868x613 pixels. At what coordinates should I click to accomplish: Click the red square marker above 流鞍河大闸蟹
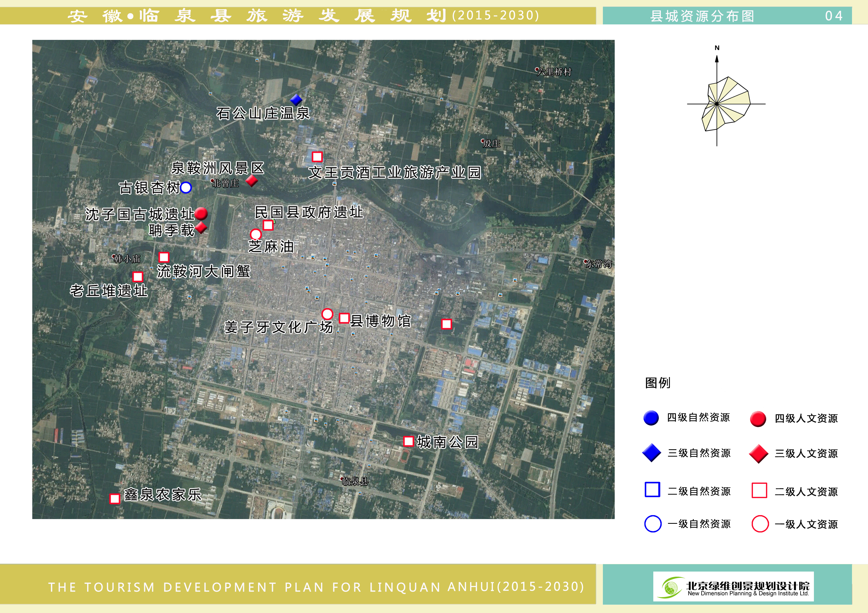coord(164,257)
